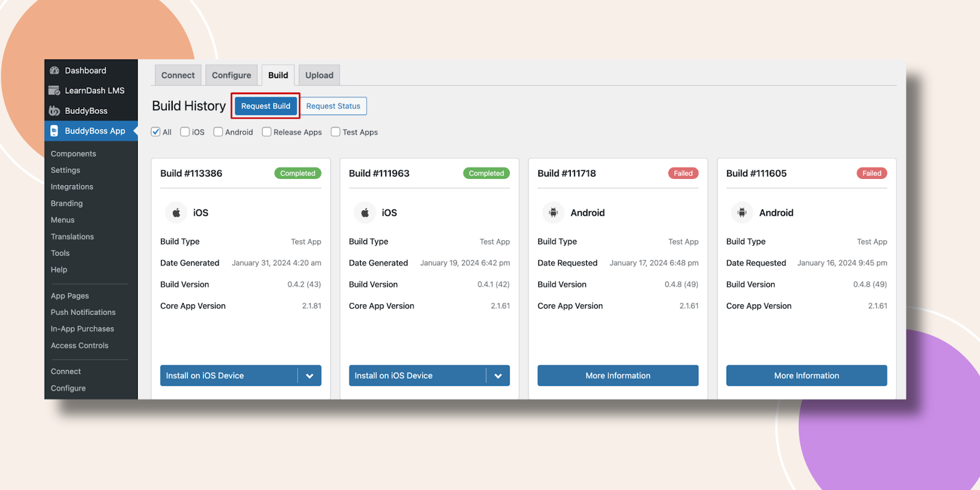The image size is (980, 490).
Task: Click Configure link in sidebar submenu
Action: point(68,388)
